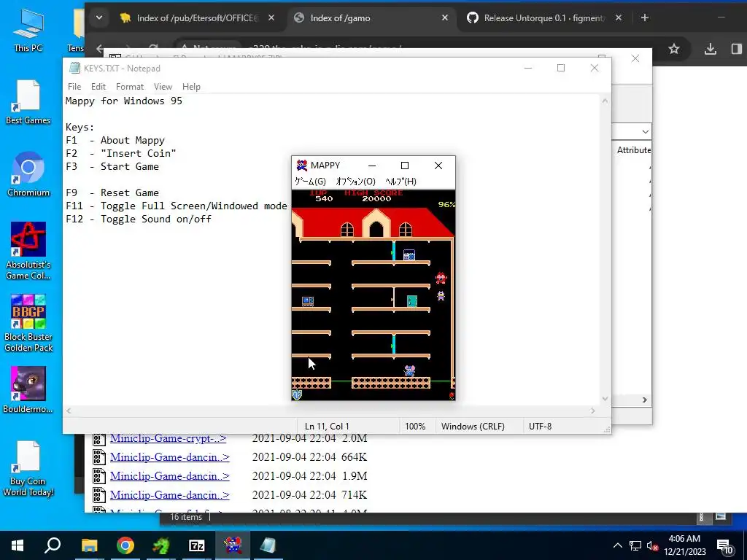The width and height of the screenshot is (747, 560).
Task: Open Miniclip-Game-crypt link
Action: pyautogui.click(x=168, y=438)
